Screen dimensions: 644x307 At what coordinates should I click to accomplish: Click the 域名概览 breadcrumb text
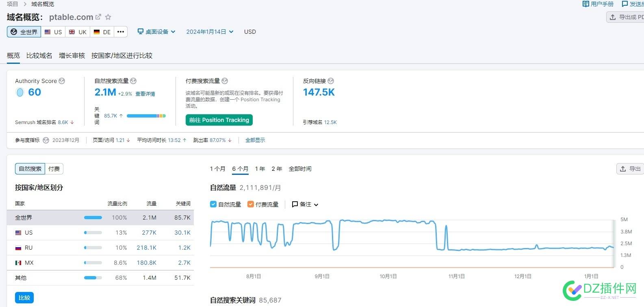pyautogui.click(x=43, y=4)
